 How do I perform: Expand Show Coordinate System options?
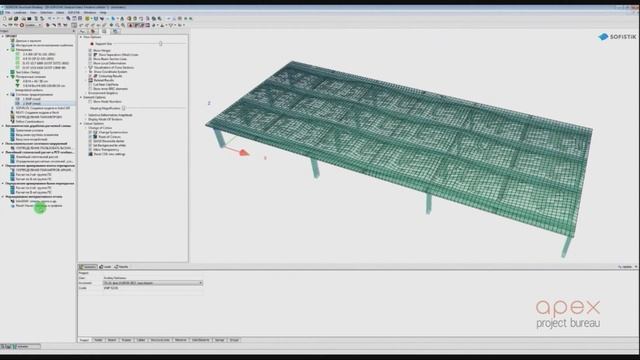click(86, 72)
